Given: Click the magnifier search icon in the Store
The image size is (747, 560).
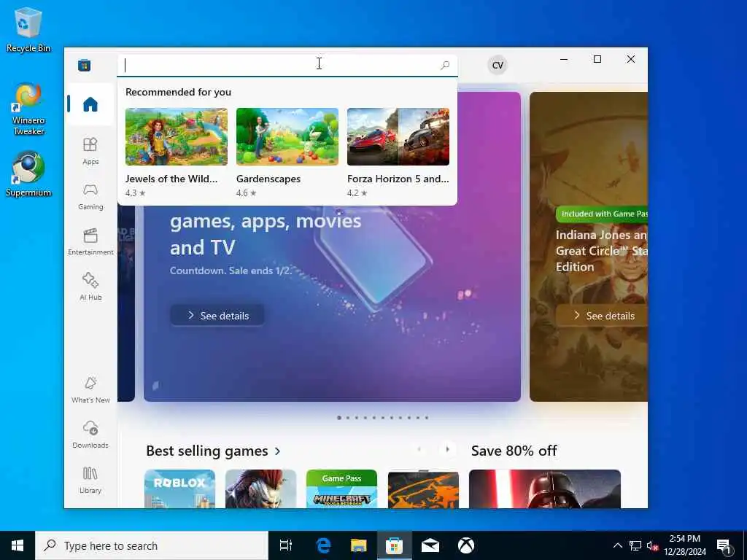Looking at the screenshot, I should (445, 65).
